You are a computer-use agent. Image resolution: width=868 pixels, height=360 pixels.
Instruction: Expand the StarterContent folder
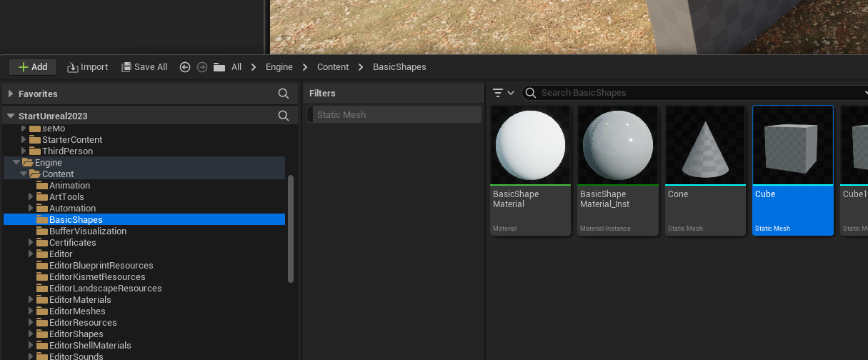coord(24,140)
